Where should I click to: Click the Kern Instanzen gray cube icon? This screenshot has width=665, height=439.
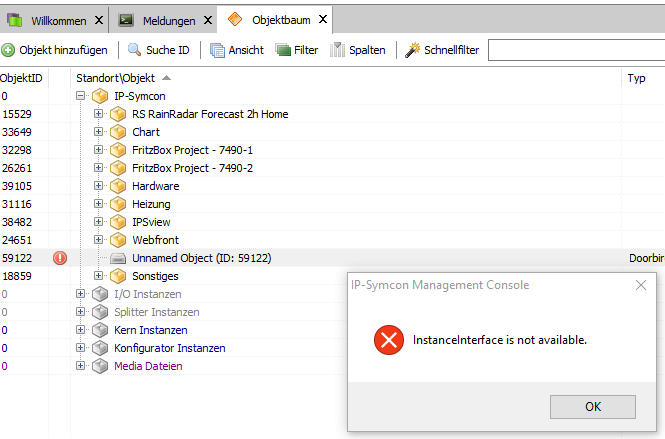click(100, 330)
